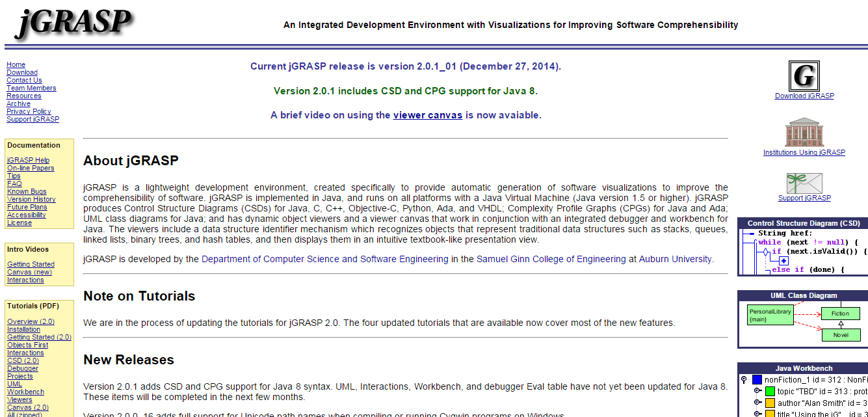Open the Contact Us link
Viewport: 868px width, 417px height.
point(24,81)
